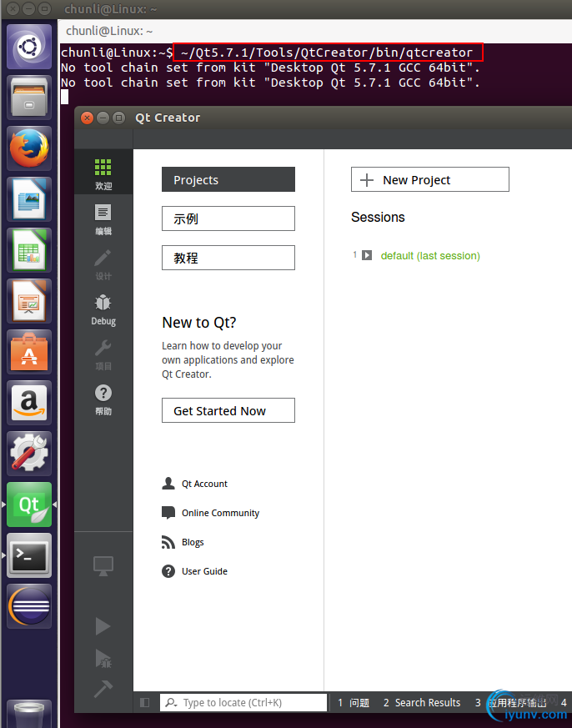The height and width of the screenshot is (728, 572).
Task: Launch Firefox from the launcher
Action: click(x=29, y=148)
